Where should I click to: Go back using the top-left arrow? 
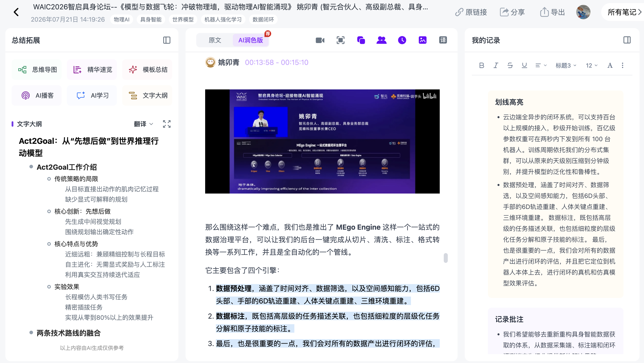[x=16, y=12]
